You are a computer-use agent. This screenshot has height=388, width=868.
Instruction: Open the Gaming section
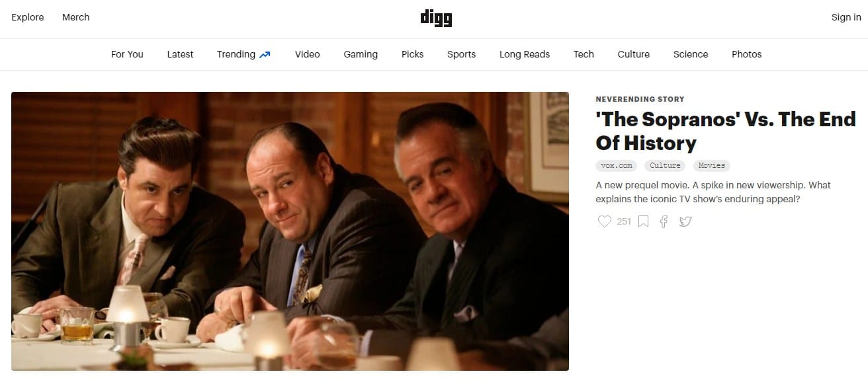pos(361,54)
